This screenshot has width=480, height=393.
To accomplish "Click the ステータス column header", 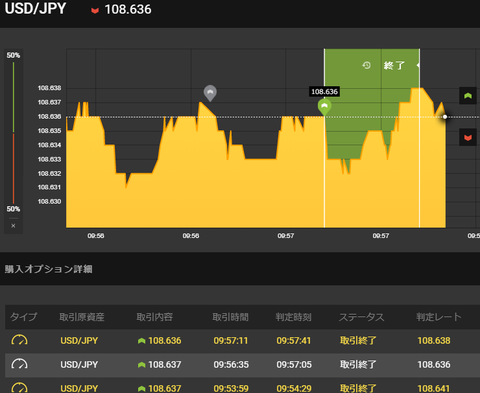I will 362,317.
